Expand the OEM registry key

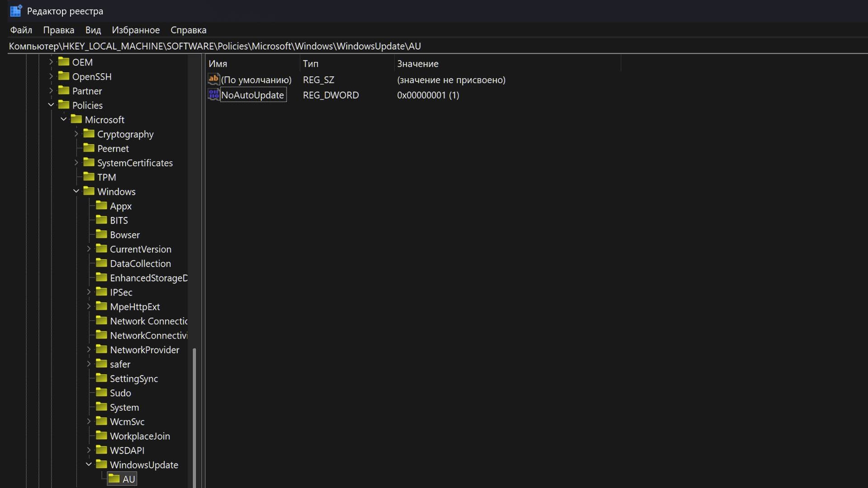(x=51, y=62)
